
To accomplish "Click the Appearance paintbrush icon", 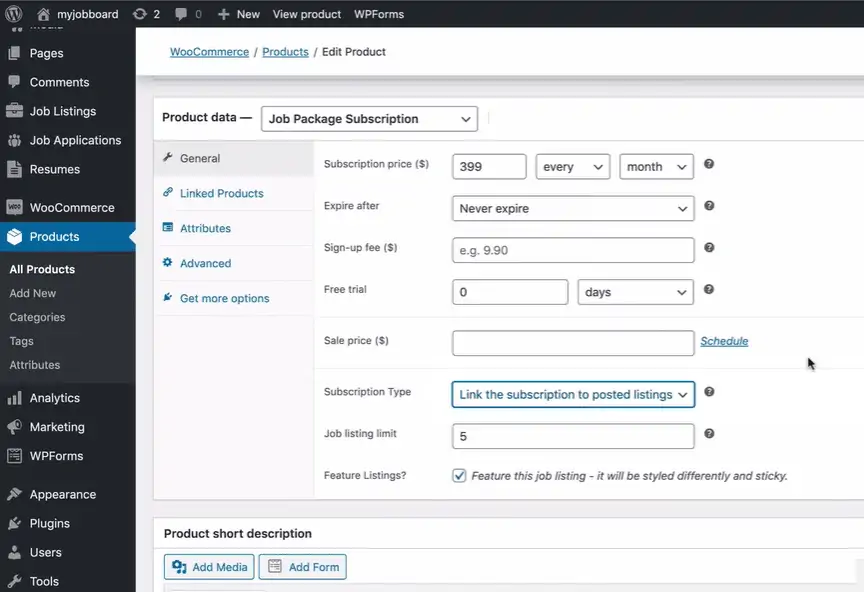I will click(14, 494).
